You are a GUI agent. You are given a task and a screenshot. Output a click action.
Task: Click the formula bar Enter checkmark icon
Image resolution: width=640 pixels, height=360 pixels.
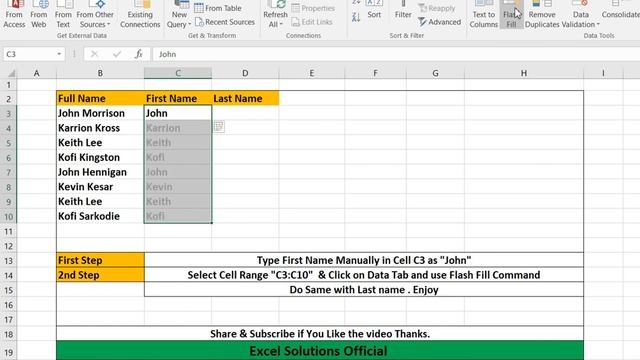coord(117,54)
